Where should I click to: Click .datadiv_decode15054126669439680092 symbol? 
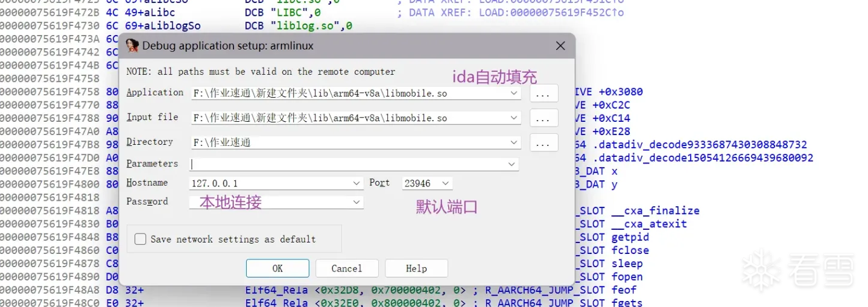703,158
